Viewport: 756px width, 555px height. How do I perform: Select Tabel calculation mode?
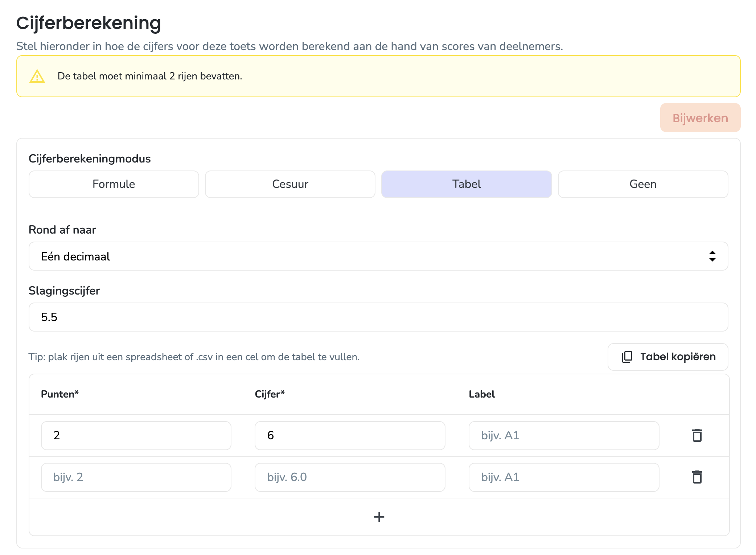pyautogui.click(x=467, y=184)
